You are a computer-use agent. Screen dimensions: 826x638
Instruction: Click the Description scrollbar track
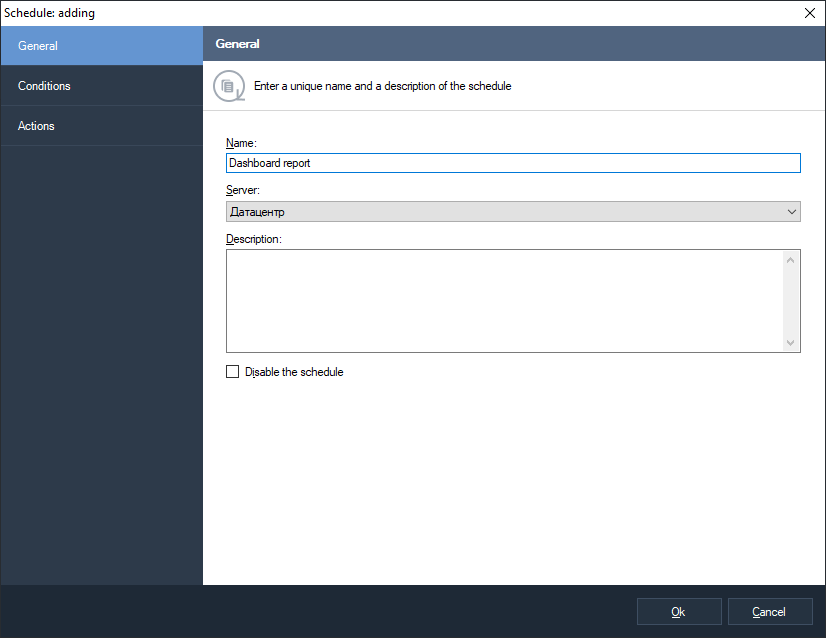(792, 301)
